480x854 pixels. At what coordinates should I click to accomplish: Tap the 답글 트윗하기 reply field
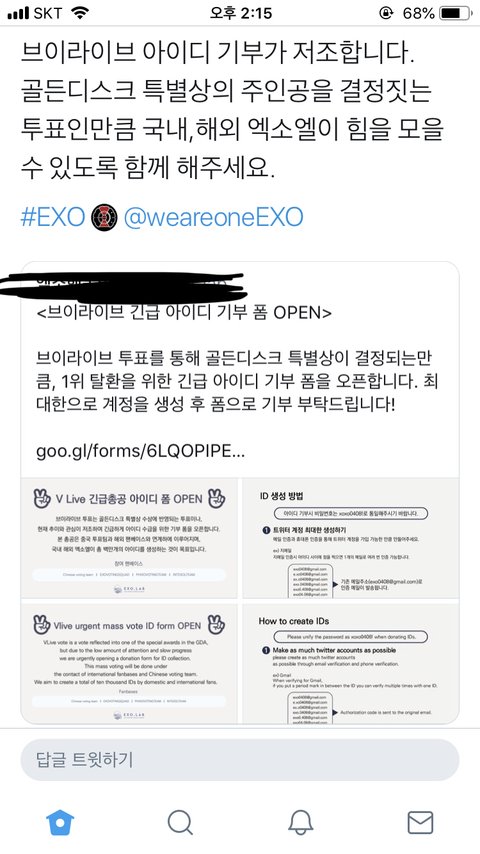tap(240, 760)
